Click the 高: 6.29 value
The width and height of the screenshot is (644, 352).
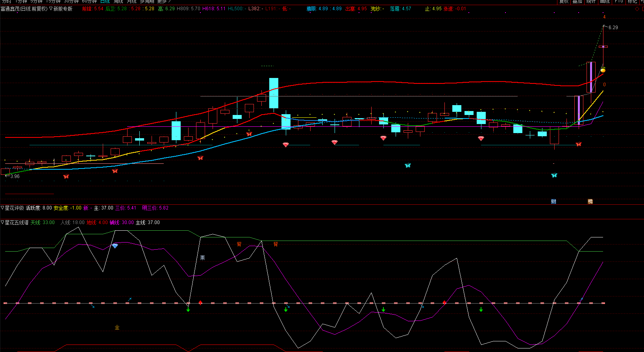click(166, 9)
